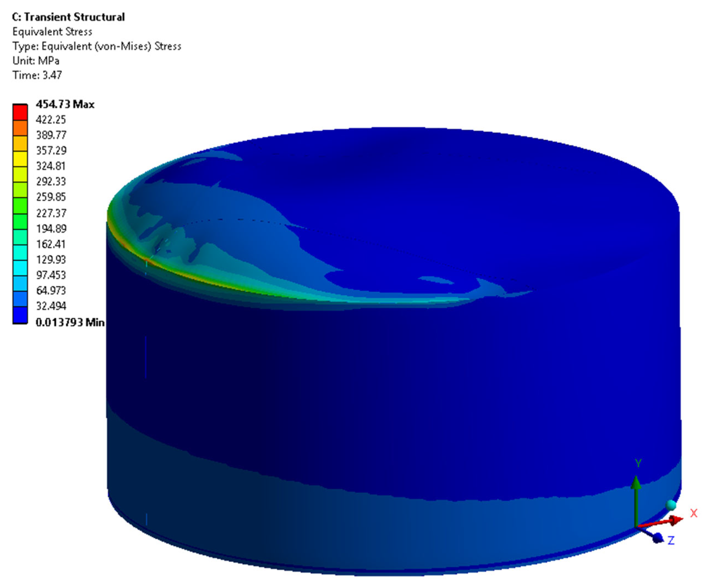This screenshot has width=706, height=588.
Task: Click the cyan isometric view ball on triad
Action: 671,505
